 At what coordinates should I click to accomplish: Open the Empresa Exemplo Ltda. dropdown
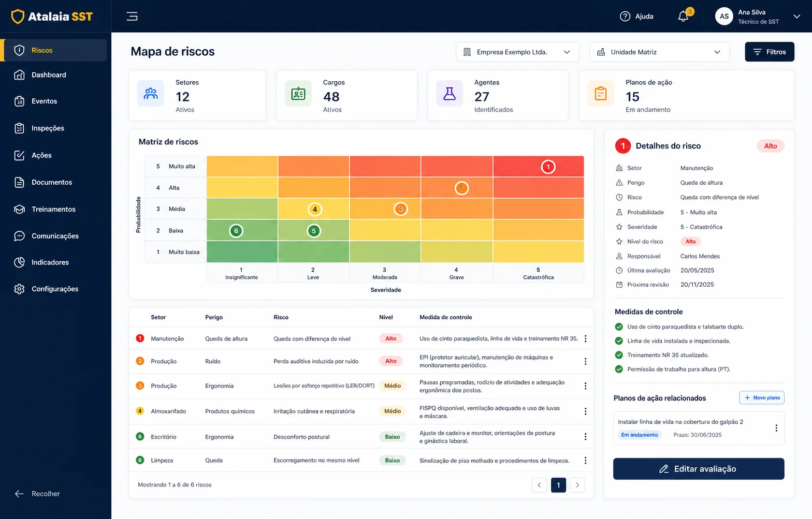[517, 52]
